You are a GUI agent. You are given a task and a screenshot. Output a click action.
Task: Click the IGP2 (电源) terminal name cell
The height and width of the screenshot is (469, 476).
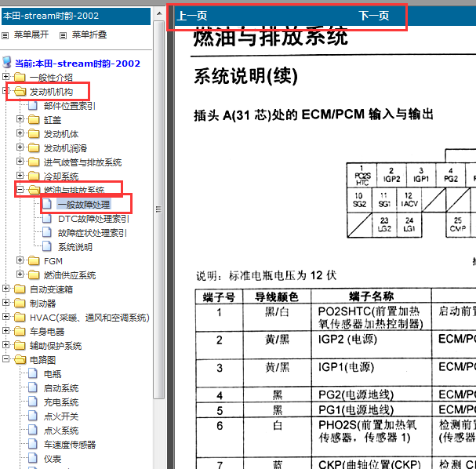point(371,345)
